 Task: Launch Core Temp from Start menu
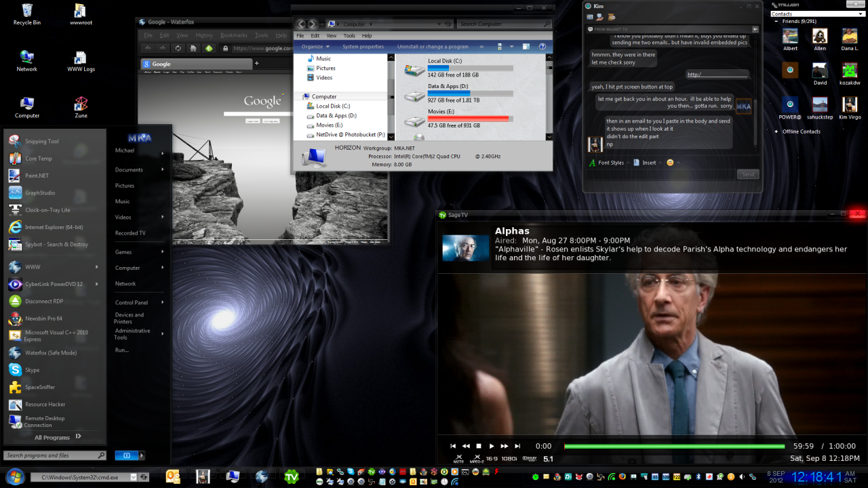[x=54, y=159]
